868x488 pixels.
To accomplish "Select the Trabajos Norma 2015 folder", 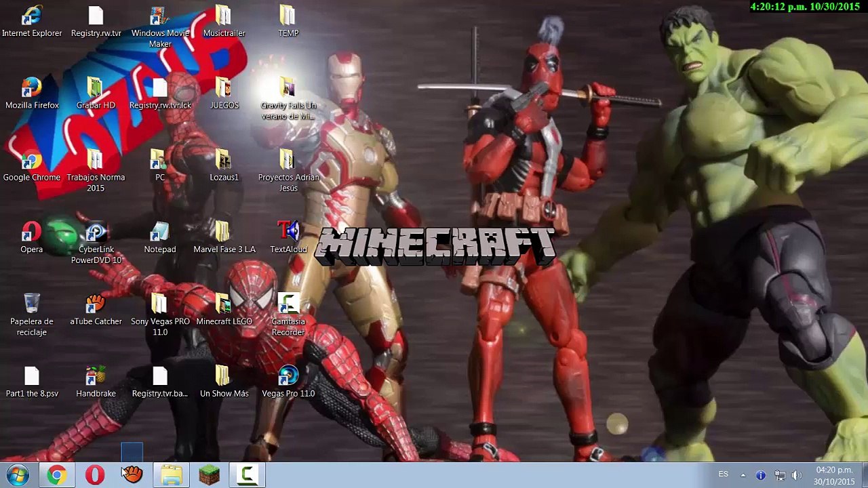I will pyautogui.click(x=96, y=171).
